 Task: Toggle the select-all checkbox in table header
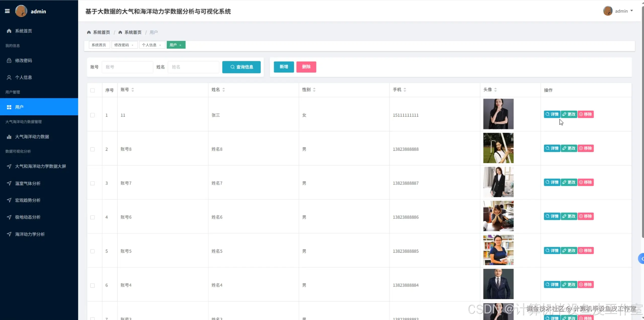pos(93,90)
